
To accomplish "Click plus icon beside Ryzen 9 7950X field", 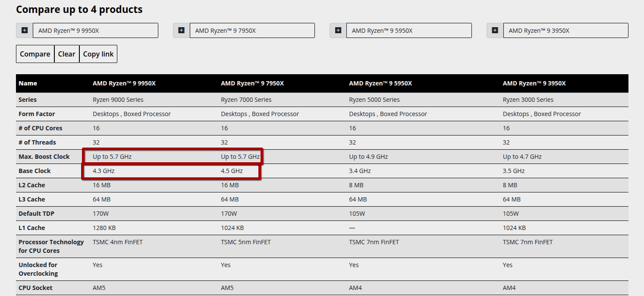I will point(181,31).
